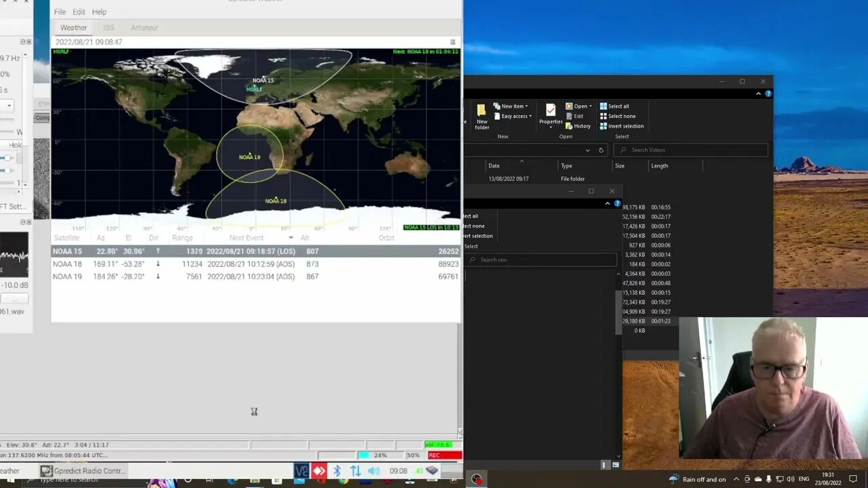Viewport: 868px width, 488px height.
Task: Click the front Explorer window scrollbar thumb
Action: point(618,312)
